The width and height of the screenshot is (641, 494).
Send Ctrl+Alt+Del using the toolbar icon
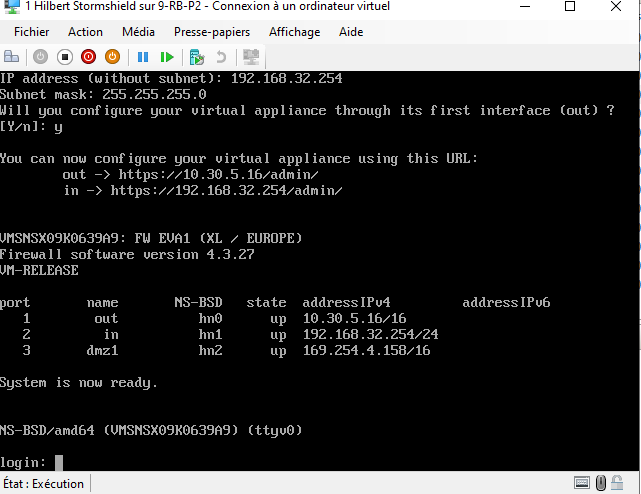click(x=12, y=57)
